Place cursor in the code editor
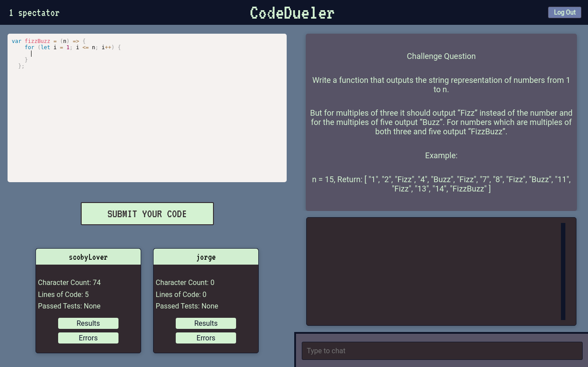 (146, 108)
